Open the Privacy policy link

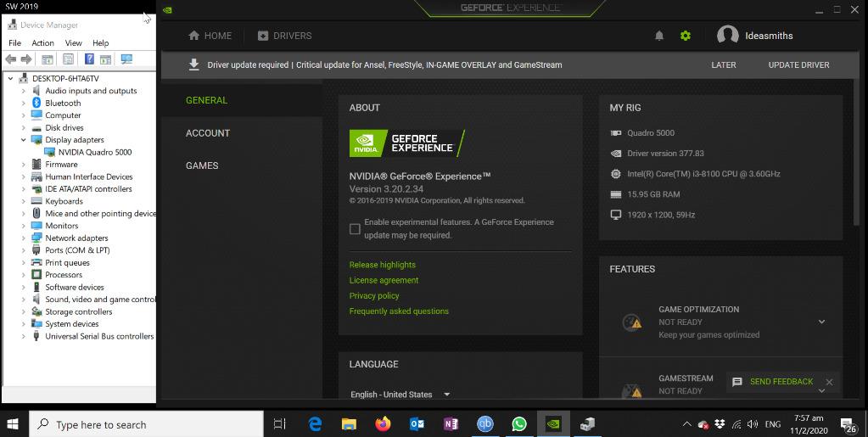tap(374, 296)
